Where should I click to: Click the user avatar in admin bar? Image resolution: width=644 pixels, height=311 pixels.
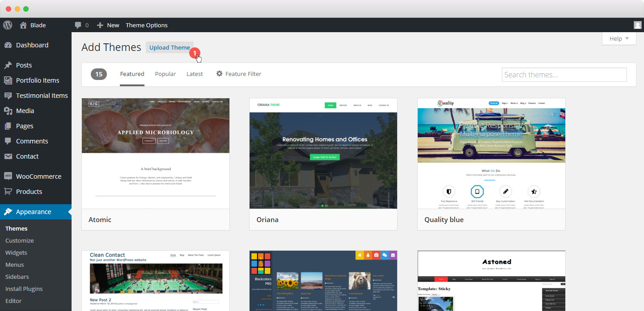[x=637, y=25]
